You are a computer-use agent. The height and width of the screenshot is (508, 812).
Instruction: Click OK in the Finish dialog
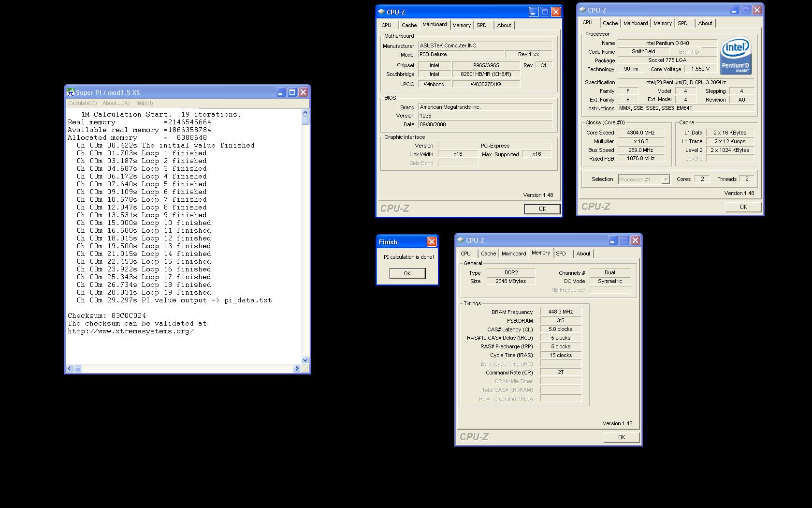tap(407, 273)
